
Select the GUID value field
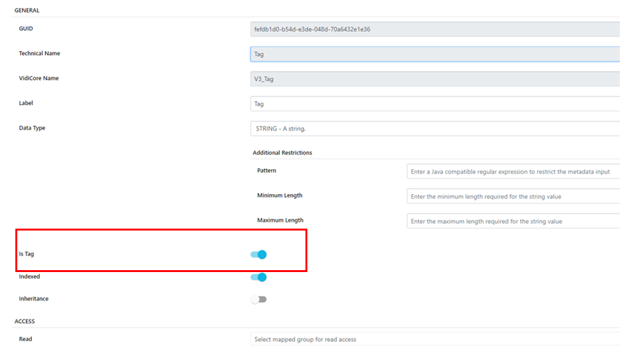pos(435,29)
